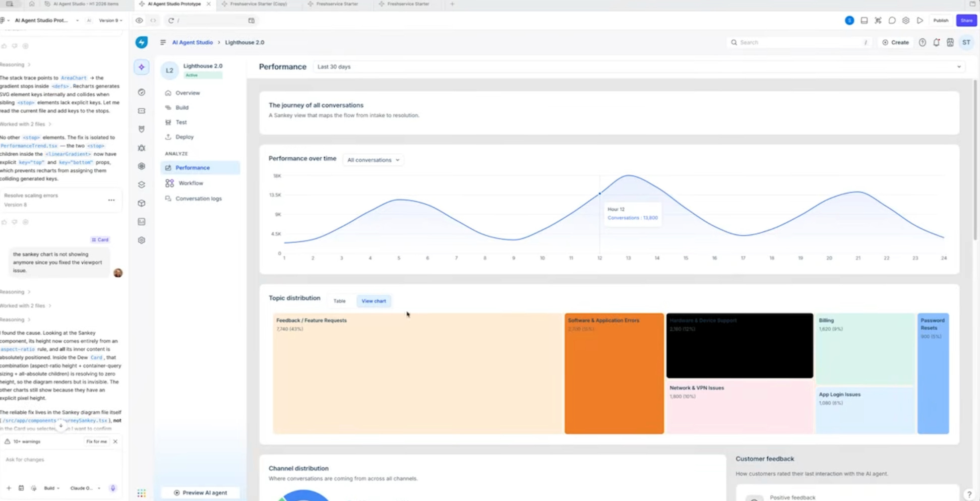Viewport: 980px width, 501px height.
Task: Click Fix for me button
Action: point(96,442)
